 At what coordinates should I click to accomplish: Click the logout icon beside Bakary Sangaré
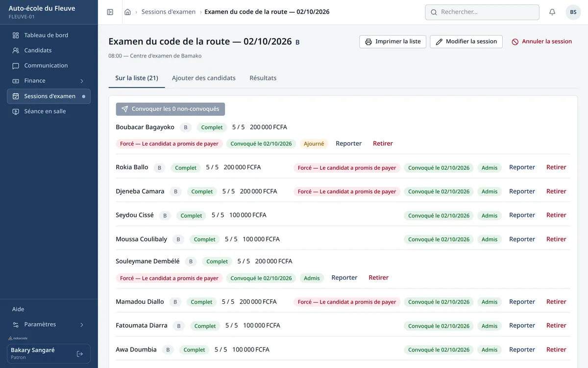click(80, 354)
